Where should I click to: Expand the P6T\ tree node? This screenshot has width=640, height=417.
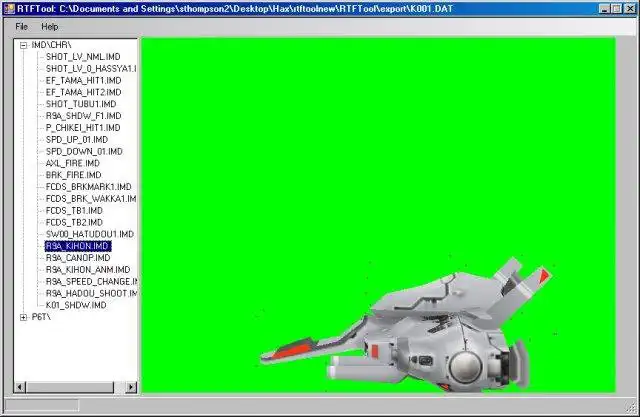pos(24,317)
